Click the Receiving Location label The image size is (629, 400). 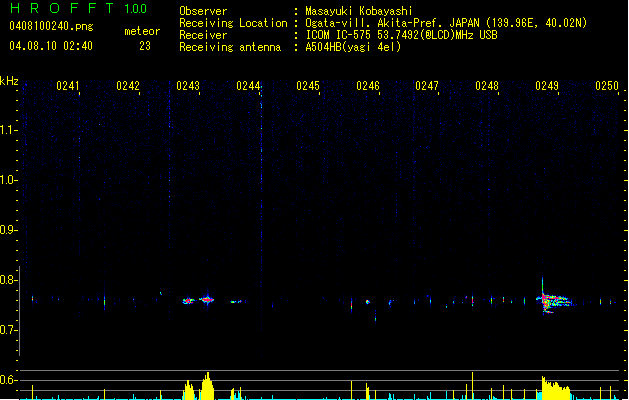click(233, 23)
